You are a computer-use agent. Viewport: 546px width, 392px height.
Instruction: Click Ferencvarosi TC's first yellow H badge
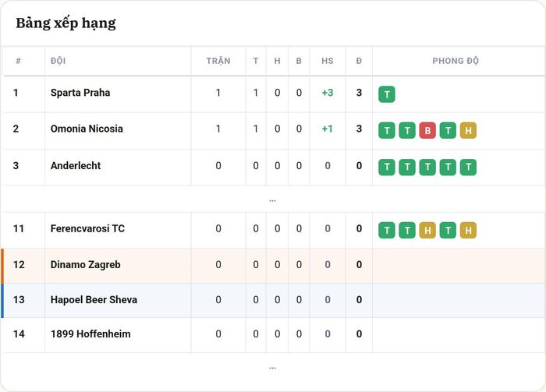(x=427, y=230)
